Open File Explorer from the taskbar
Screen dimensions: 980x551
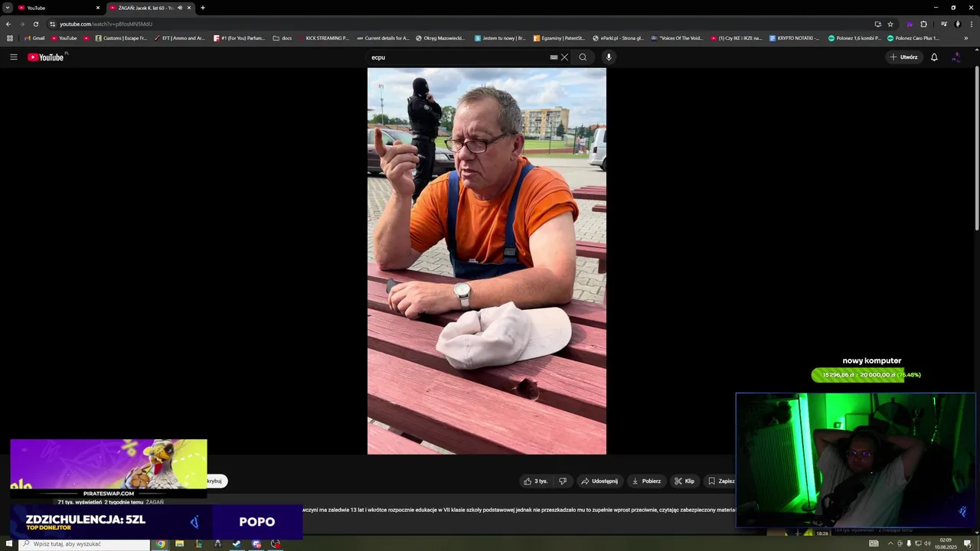(x=179, y=544)
